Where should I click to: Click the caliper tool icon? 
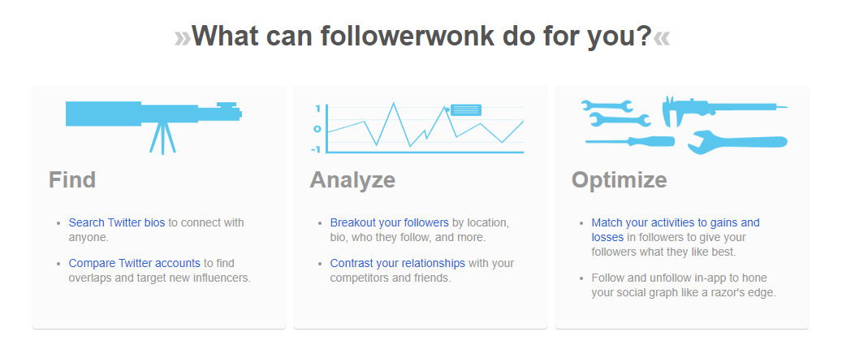click(724, 110)
